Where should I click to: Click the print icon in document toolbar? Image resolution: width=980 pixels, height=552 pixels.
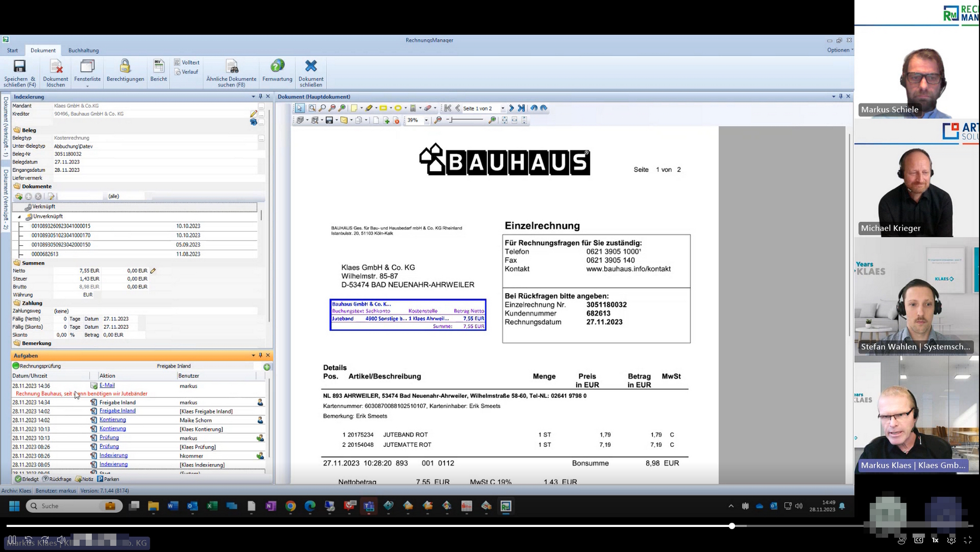(300, 120)
